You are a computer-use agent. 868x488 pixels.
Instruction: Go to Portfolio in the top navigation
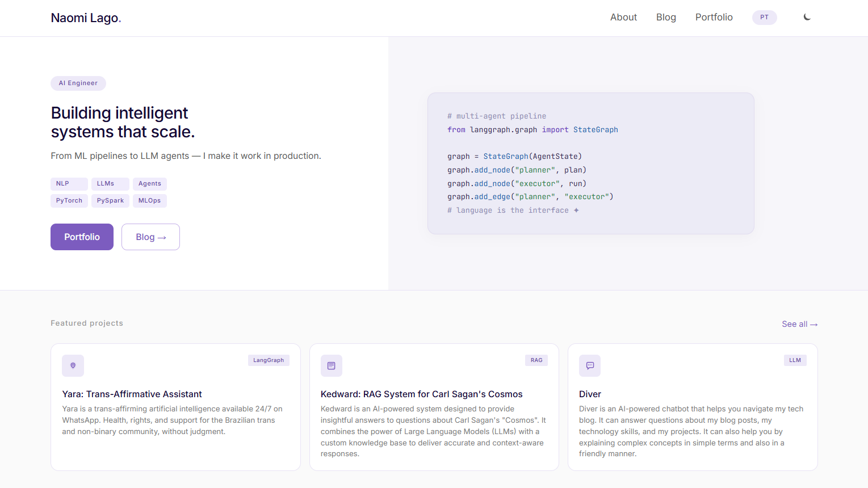[714, 18]
